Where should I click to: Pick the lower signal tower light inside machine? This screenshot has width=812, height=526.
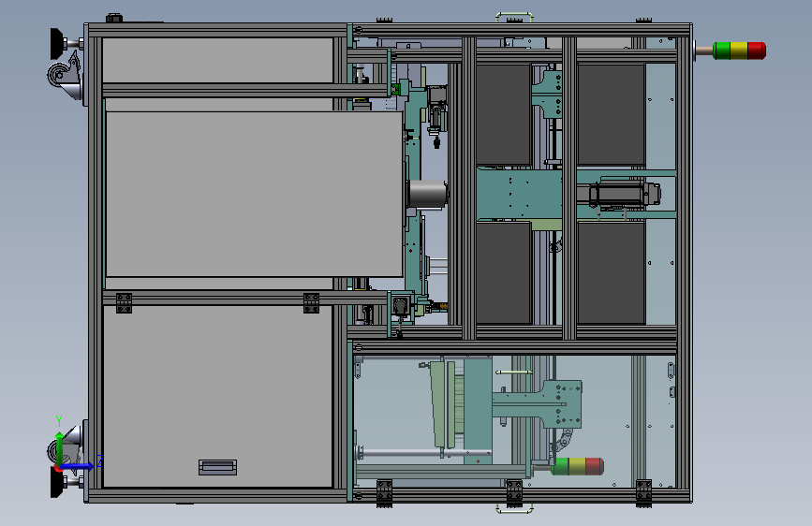pos(578,466)
